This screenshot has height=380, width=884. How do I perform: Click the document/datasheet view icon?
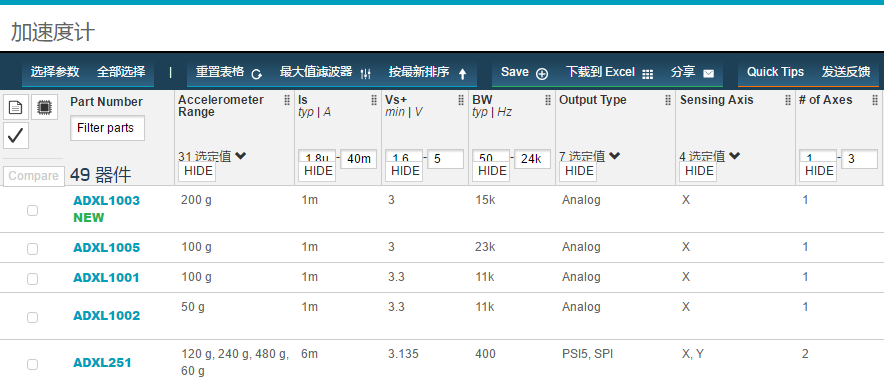tap(16, 107)
